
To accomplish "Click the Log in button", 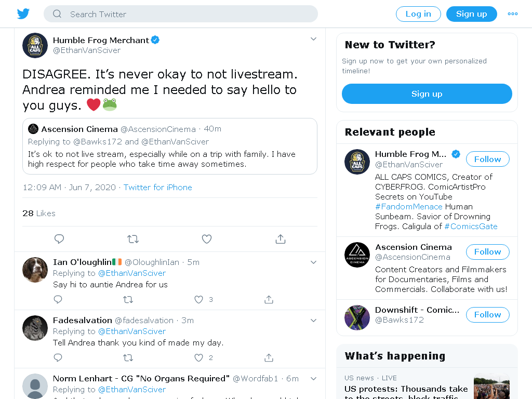I will [x=418, y=14].
